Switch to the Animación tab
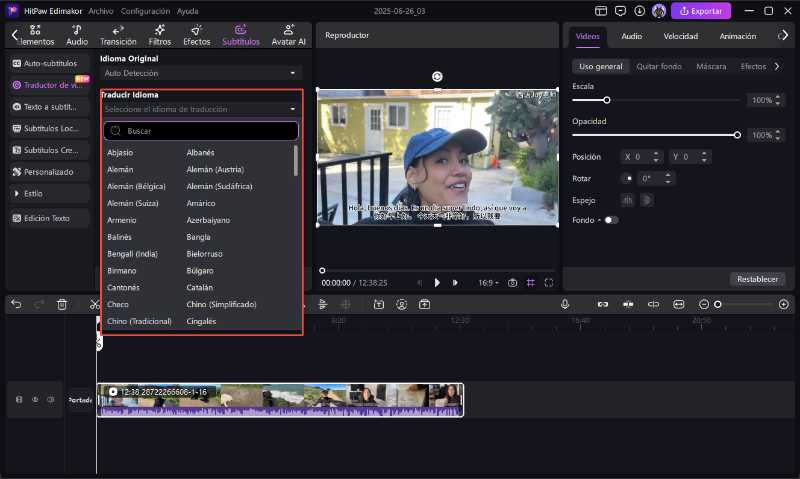800x479 pixels. pyautogui.click(x=737, y=36)
